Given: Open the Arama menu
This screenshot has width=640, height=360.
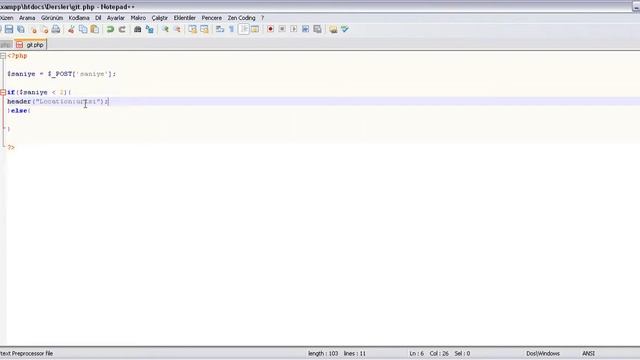Looking at the screenshot, I should tap(27, 18).
